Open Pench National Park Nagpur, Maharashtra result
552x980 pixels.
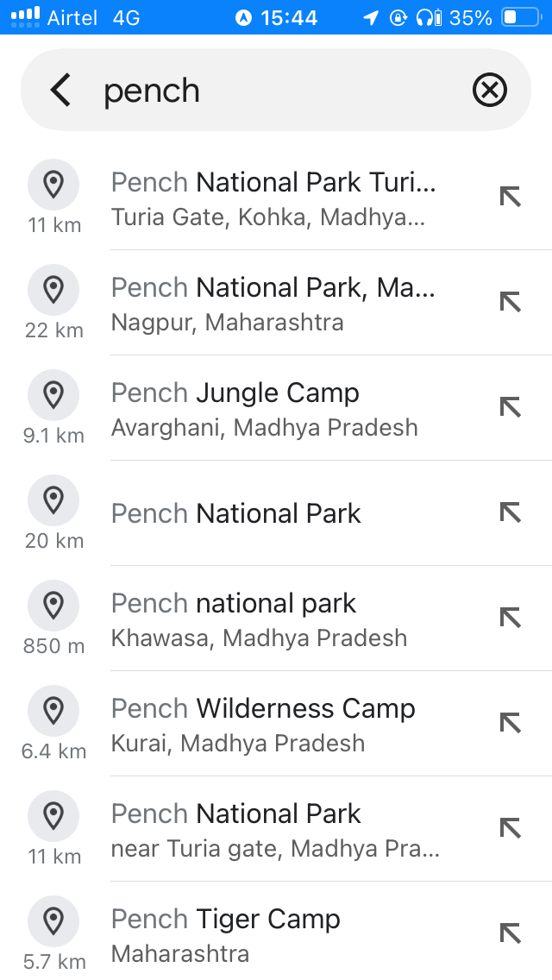(x=276, y=303)
